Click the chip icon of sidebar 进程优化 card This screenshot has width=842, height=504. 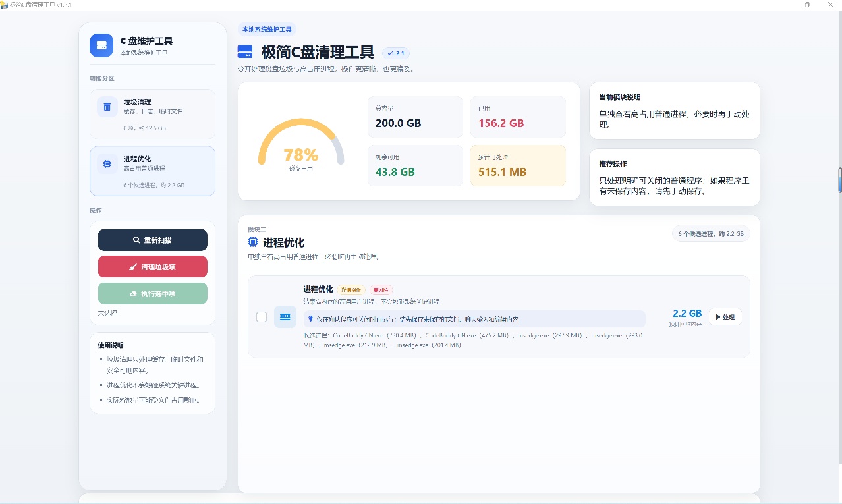[107, 163]
